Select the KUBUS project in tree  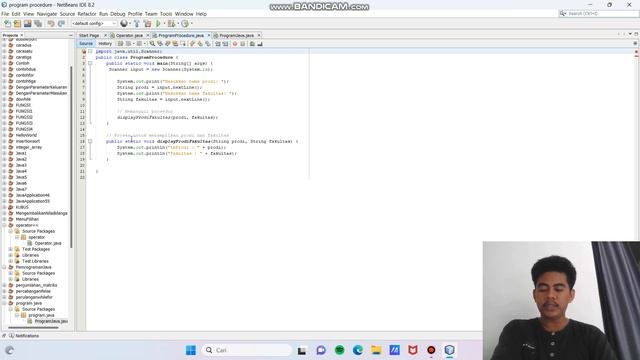coord(22,207)
